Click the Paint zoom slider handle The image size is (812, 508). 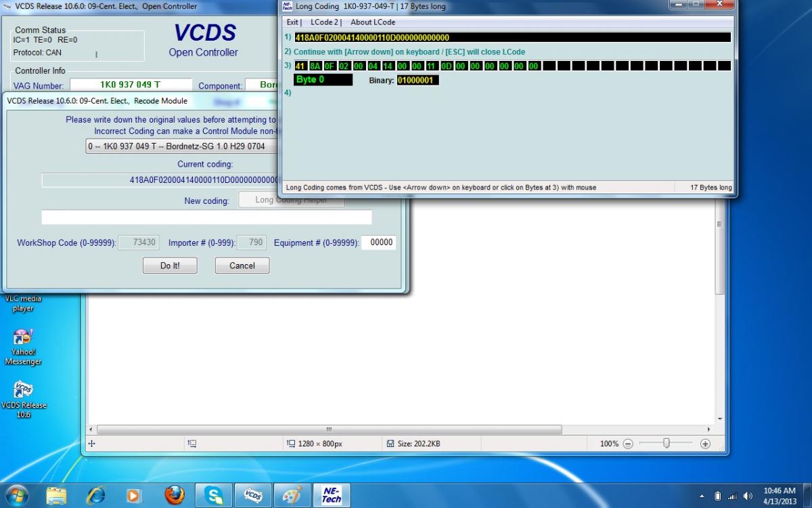tap(667, 443)
